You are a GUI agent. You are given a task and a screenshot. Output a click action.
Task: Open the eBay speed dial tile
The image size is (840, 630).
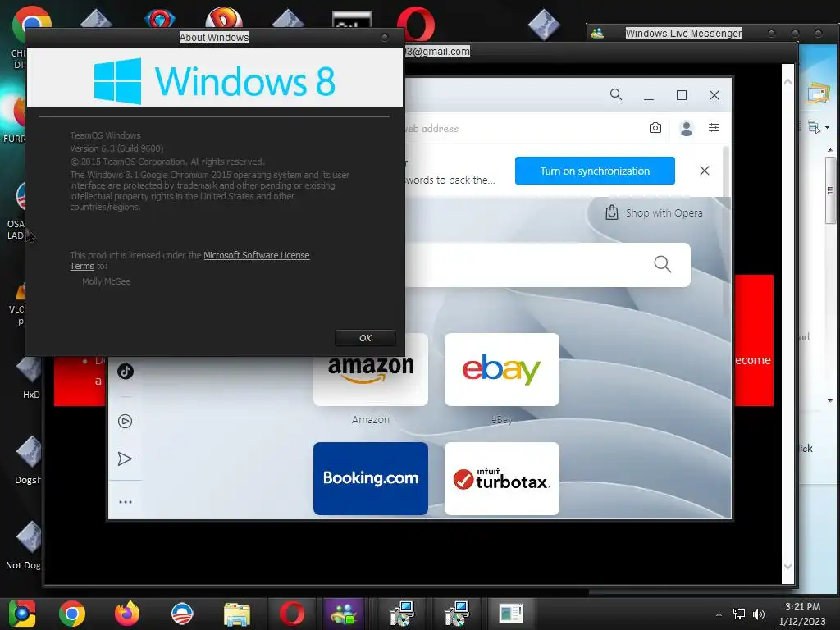coord(502,370)
